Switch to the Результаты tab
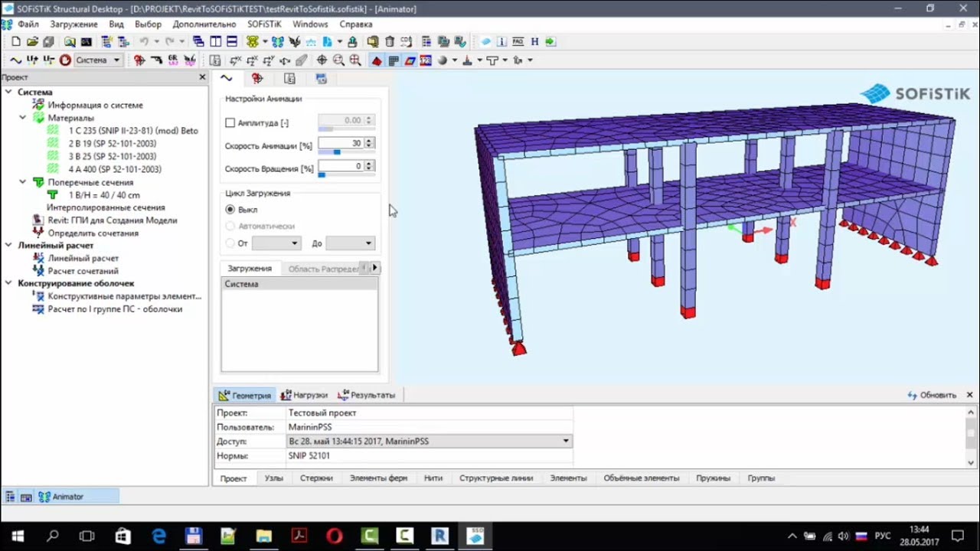Viewport: 980px width, 551px height. click(x=367, y=395)
